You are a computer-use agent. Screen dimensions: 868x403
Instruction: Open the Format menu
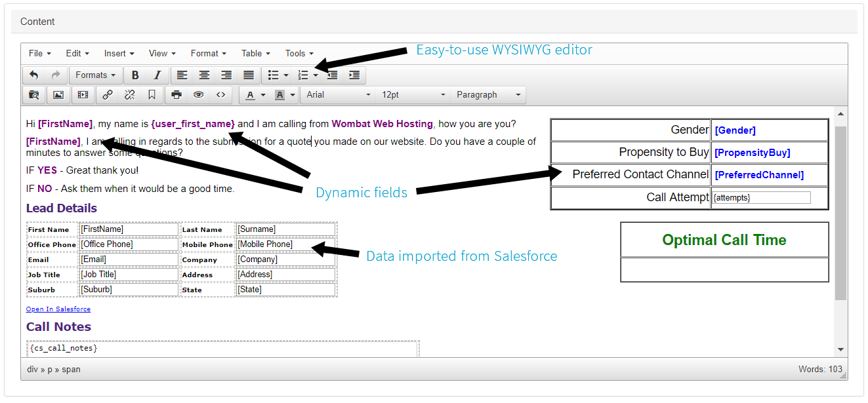coord(208,53)
